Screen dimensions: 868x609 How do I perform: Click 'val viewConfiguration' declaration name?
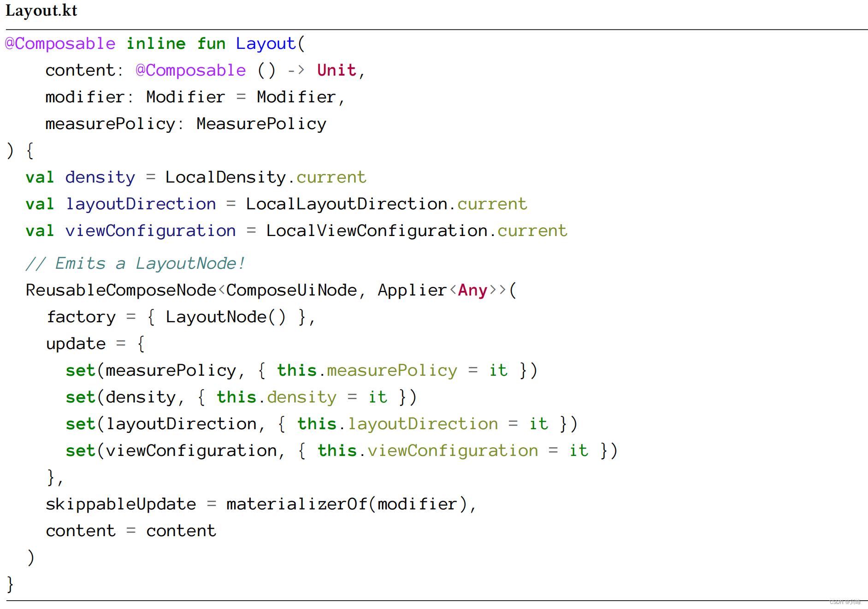(150, 231)
